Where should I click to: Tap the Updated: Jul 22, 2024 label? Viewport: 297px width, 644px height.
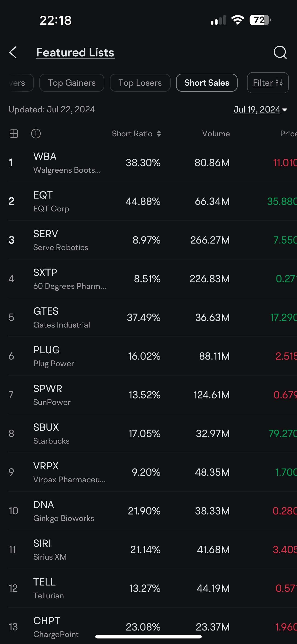[x=52, y=109]
